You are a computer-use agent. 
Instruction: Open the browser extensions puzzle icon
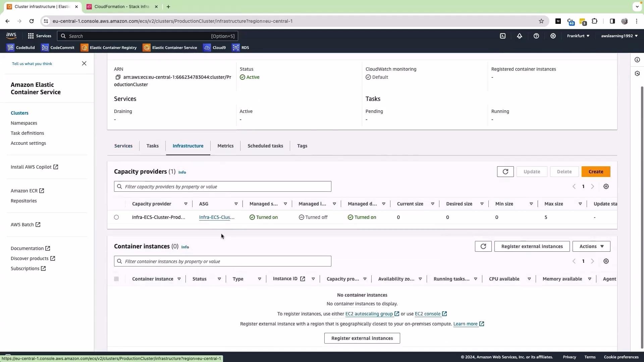594,21
